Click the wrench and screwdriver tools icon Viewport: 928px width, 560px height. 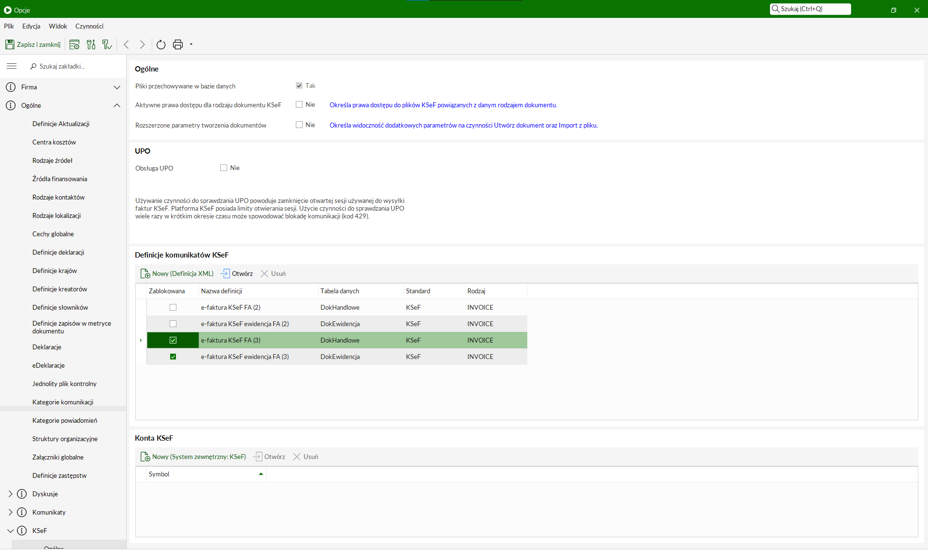pyautogui.click(x=91, y=44)
